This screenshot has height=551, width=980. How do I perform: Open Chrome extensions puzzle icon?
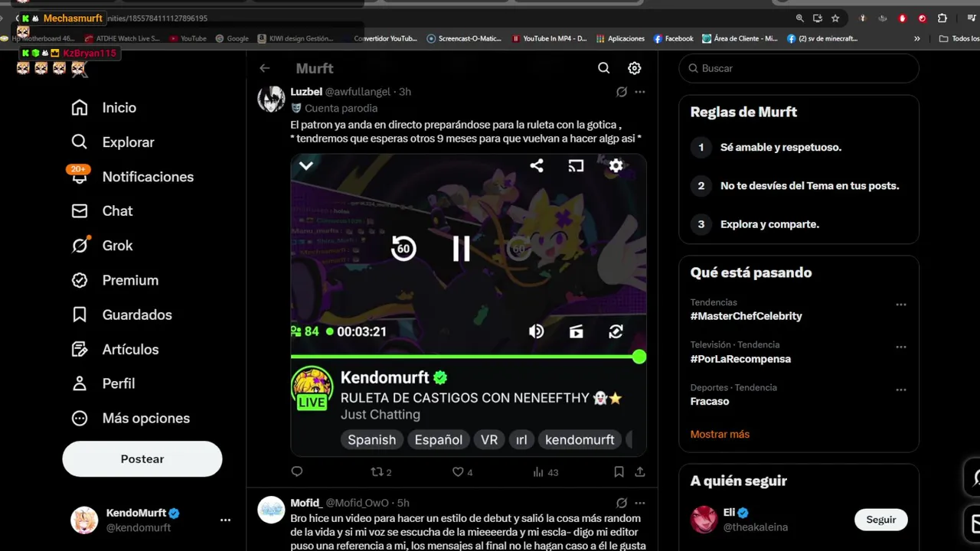942,18
